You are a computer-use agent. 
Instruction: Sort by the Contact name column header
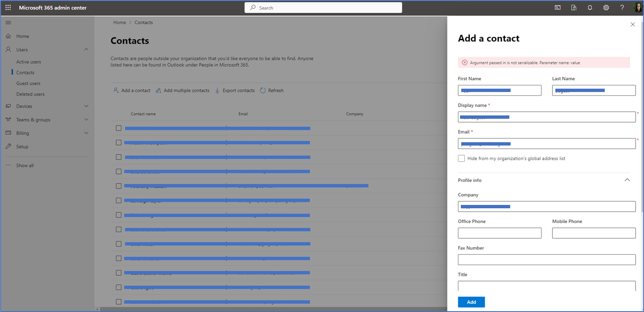click(x=143, y=114)
